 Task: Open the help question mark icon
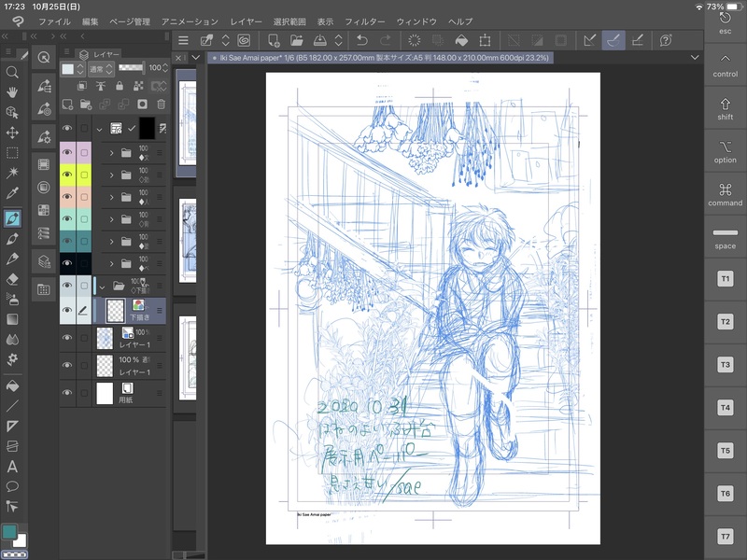666,40
